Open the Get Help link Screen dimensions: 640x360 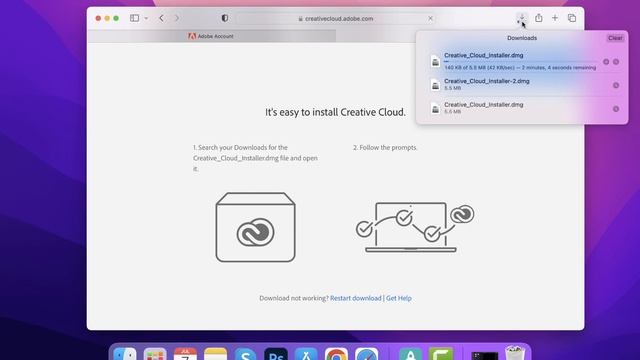398,298
